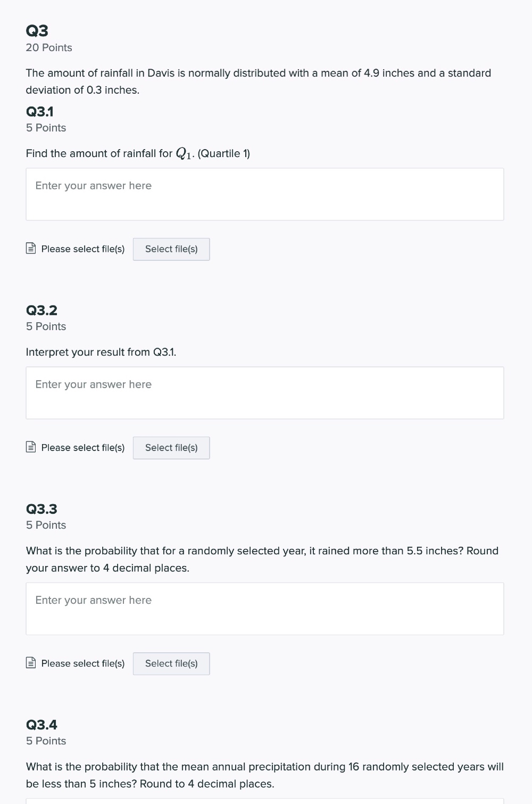Viewport: 532px width, 804px height.
Task: Click the document icon under Q3.3
Action: [31, 663]
